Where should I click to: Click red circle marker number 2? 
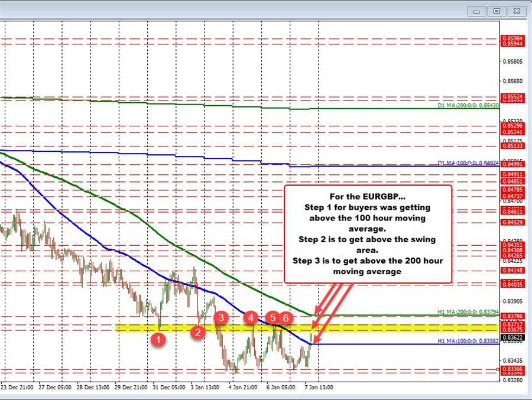pos(198,333)
